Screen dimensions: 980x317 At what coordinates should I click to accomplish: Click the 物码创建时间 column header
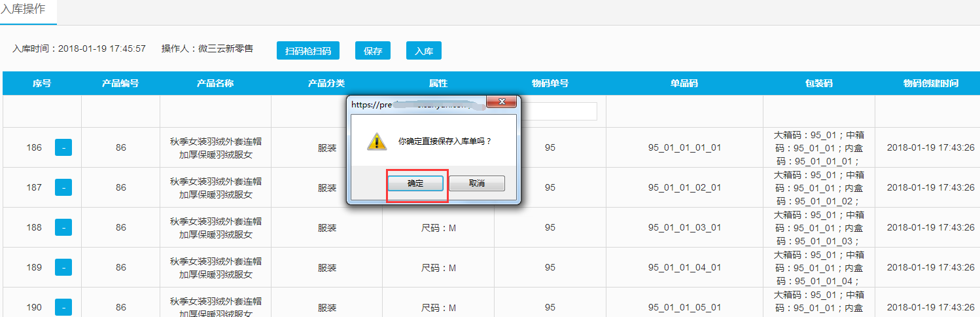(930, 83)
